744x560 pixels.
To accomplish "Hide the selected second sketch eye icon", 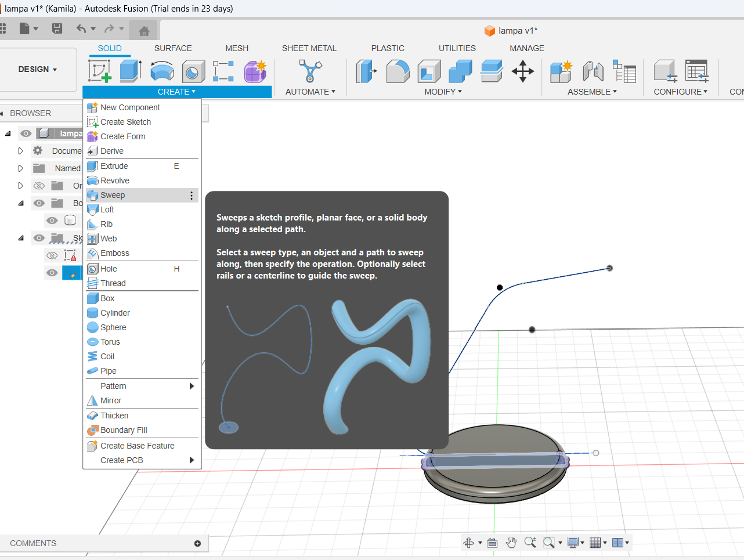I will pyautogui.click(x=52, y=273).
